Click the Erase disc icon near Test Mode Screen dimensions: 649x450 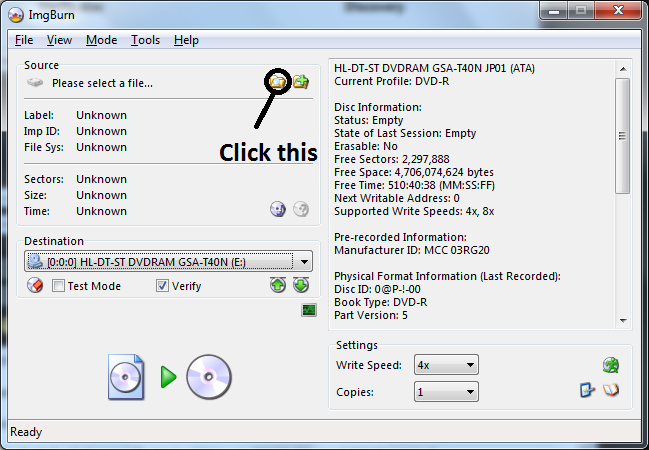pyautogui.click(x=35, y=285)
